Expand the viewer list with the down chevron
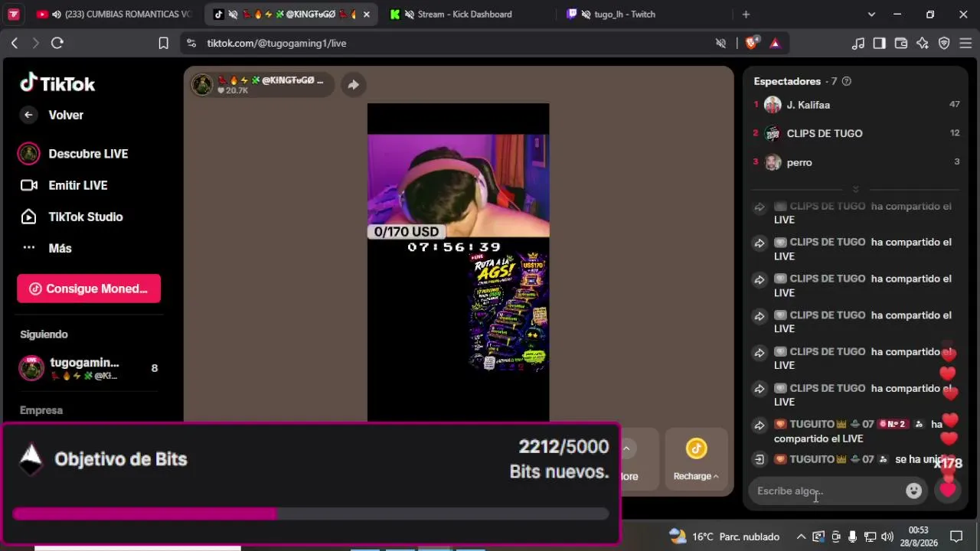Screen dimensions: 980x551 [855, 189]
